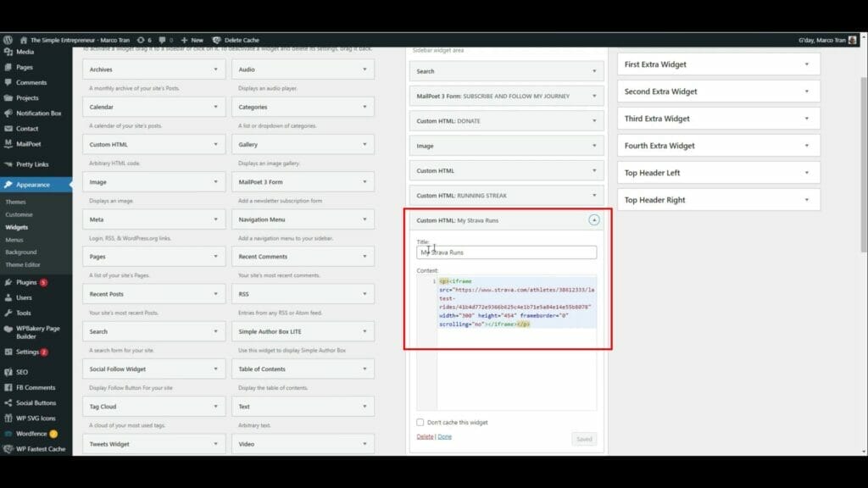This screenshot has height=488, width=868.
Task: Click the WordPress logo in the admin bar
Action: (x=8, y=39)
